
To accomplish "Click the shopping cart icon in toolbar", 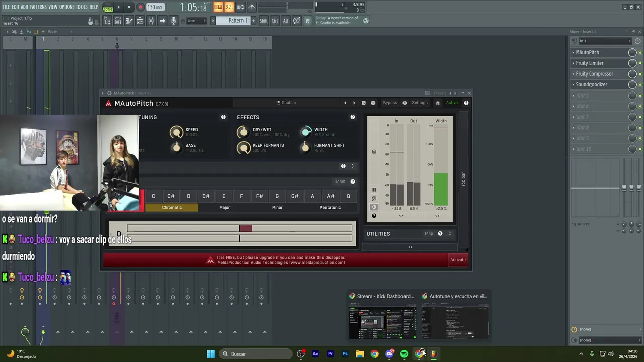I will pos(307,21).
